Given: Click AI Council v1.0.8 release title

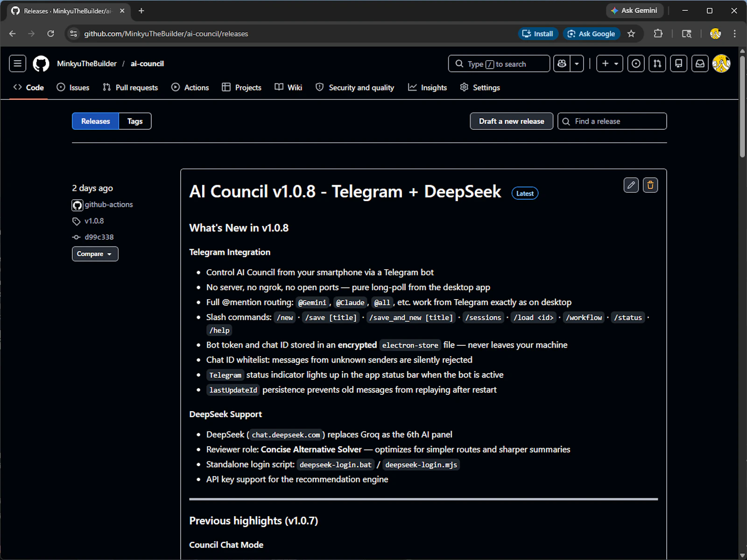Looking at the screenshot, I should point(345,192).
